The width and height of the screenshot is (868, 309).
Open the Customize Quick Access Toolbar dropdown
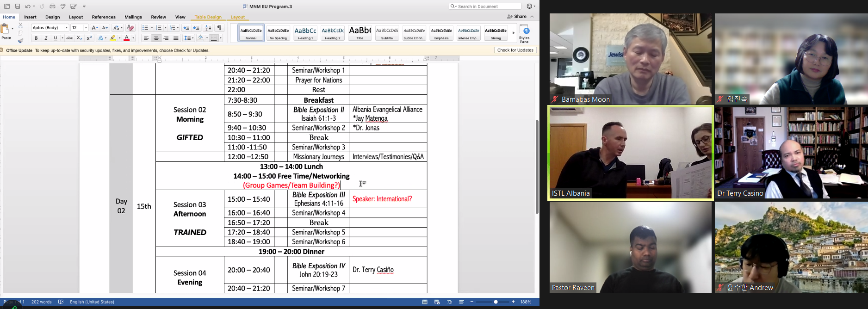pos(84,6)
